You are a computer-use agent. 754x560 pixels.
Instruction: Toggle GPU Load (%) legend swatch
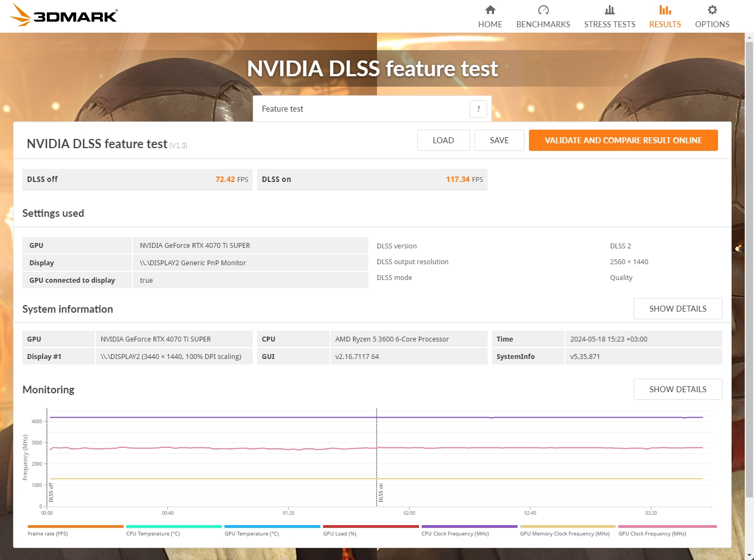tap(371, 526)
